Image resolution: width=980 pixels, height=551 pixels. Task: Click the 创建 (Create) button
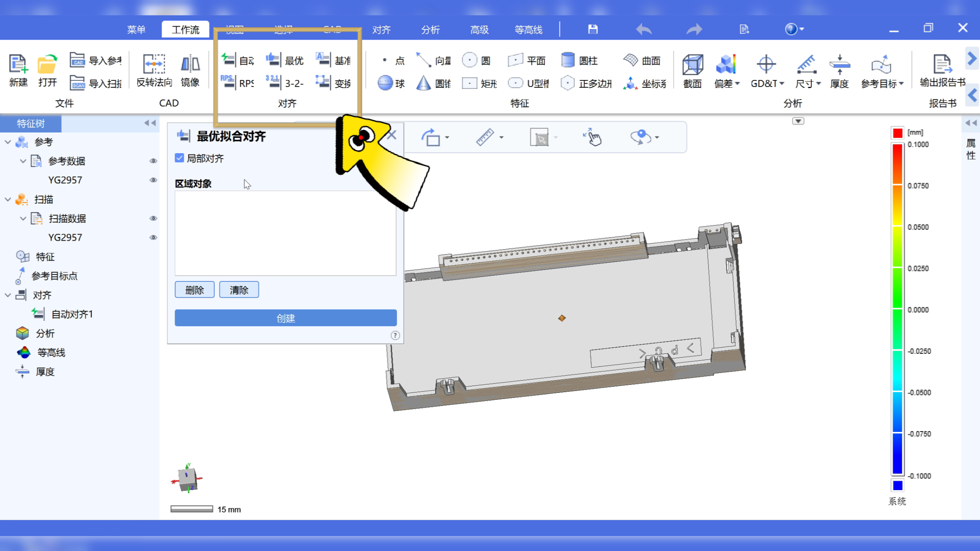(x=285, y=317)
